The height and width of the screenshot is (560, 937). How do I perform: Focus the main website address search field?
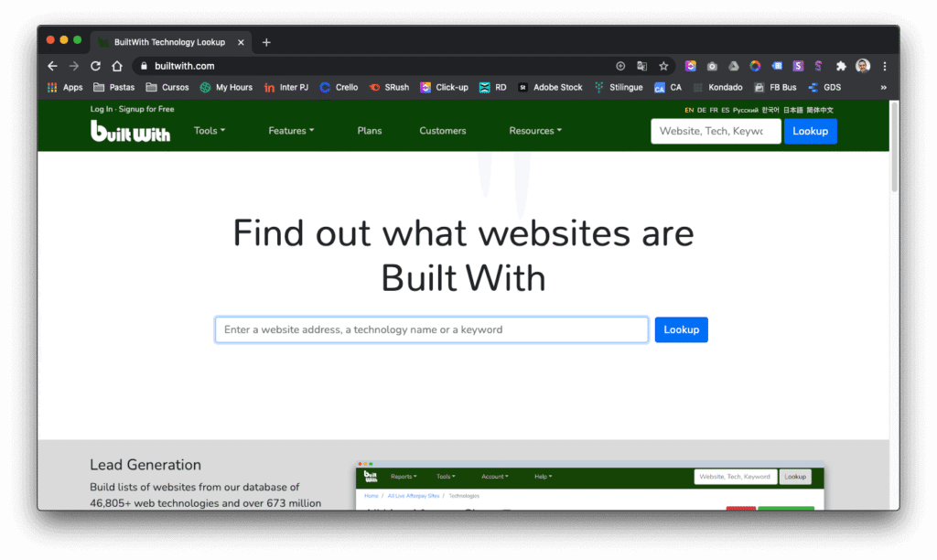click(432, 329)
